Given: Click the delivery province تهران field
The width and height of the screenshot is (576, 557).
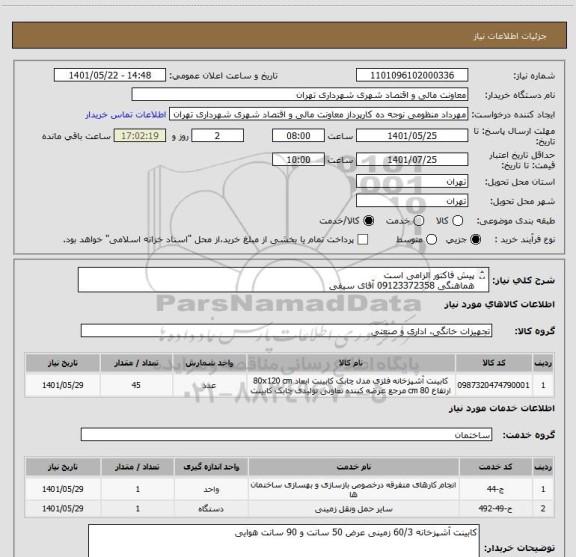Looking at the screenshot, I should (x=412, y=182).
